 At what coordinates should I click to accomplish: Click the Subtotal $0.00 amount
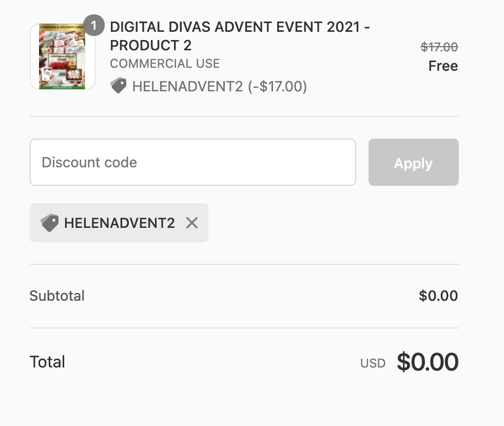tap(438, 296)
